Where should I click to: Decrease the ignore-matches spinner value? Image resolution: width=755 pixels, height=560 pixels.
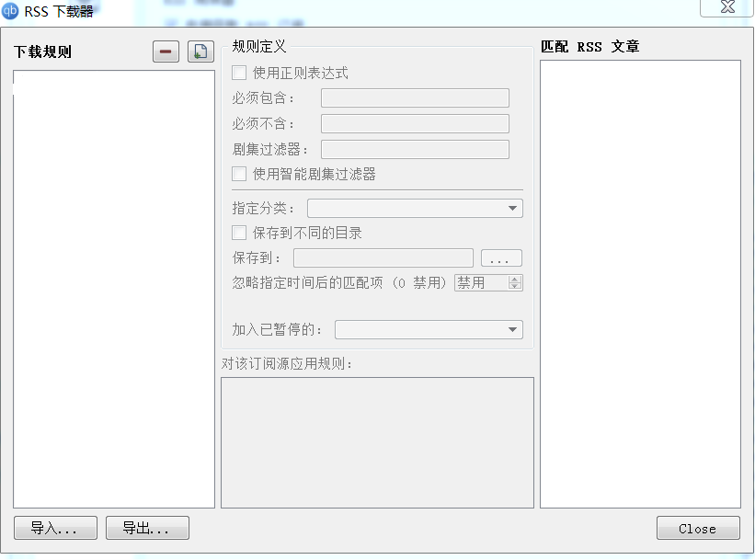pos(515,286)
